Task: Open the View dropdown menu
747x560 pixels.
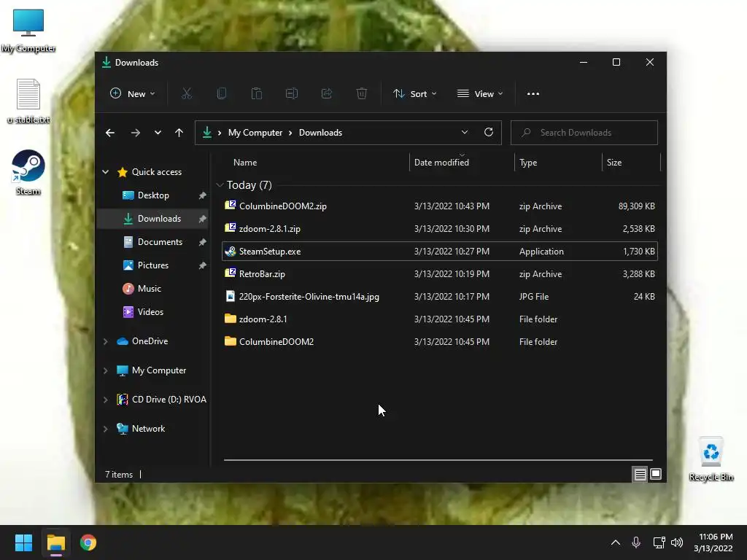Action: pos(480,94)
